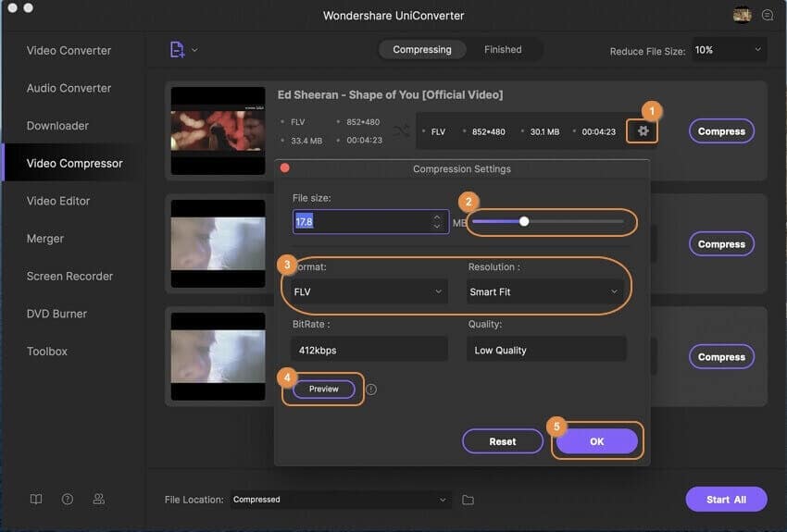Click Compress button for third video
Viewport: 787px width, 532px height.
[721, 357]
